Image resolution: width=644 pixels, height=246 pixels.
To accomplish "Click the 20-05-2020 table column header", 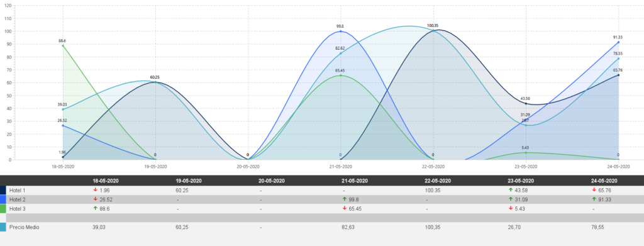I will (x=272, y=181).
